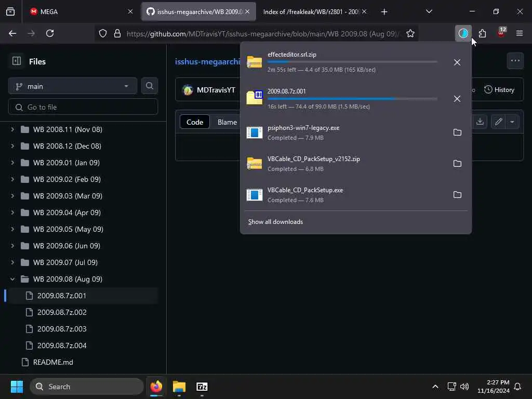Open Windows Start menu
This screenshot has width=532, height=399.
click(17, 387)
